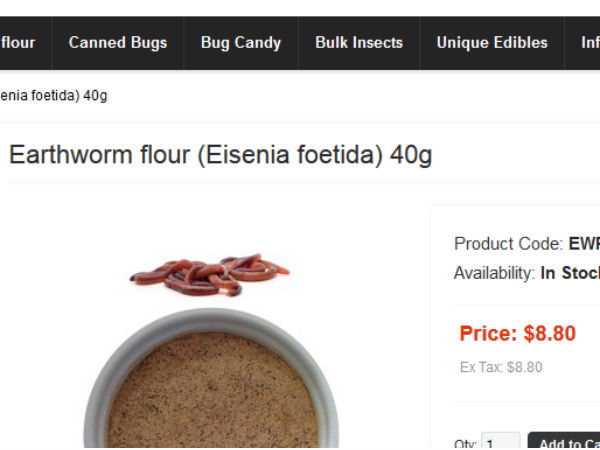Image resolution: width=600 pixels, height=450 pixels.
Task: Click the foetida 40g breadcrumb link
Action: point(54,95)
